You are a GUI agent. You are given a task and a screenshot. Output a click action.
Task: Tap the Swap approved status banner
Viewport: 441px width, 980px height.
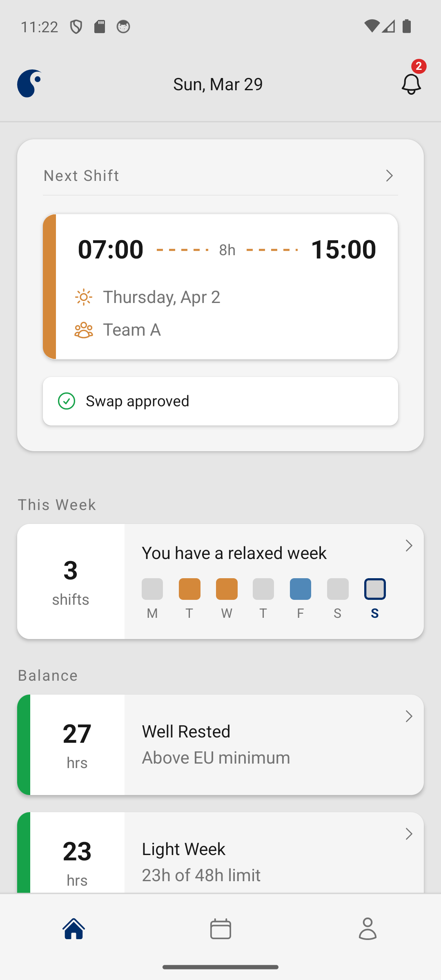[220, 401]
